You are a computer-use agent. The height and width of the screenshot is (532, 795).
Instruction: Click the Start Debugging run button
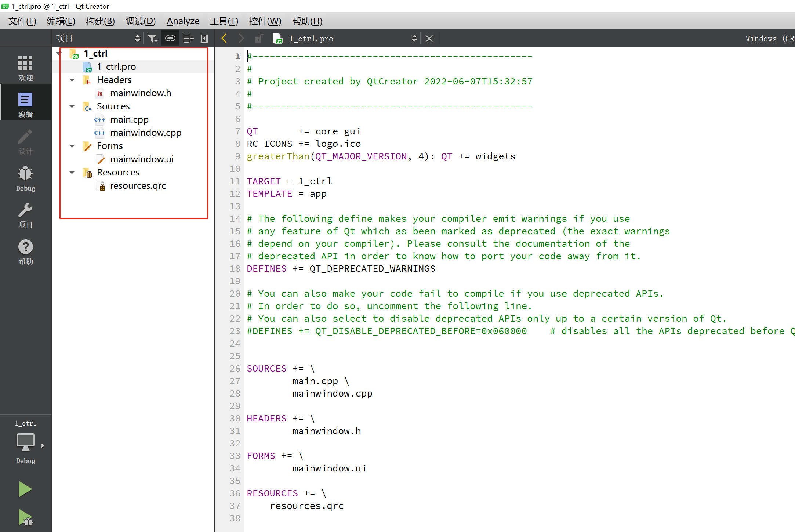(25, 517)
